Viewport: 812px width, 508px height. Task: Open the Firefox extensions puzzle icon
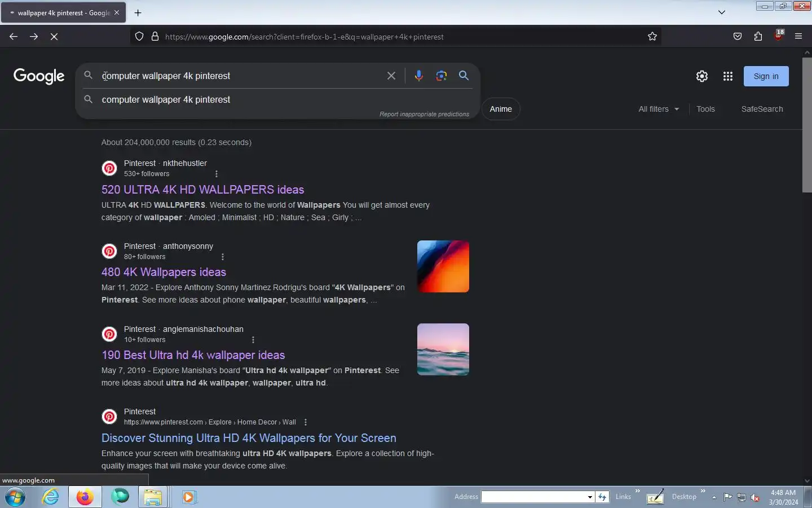pos(758,37)
